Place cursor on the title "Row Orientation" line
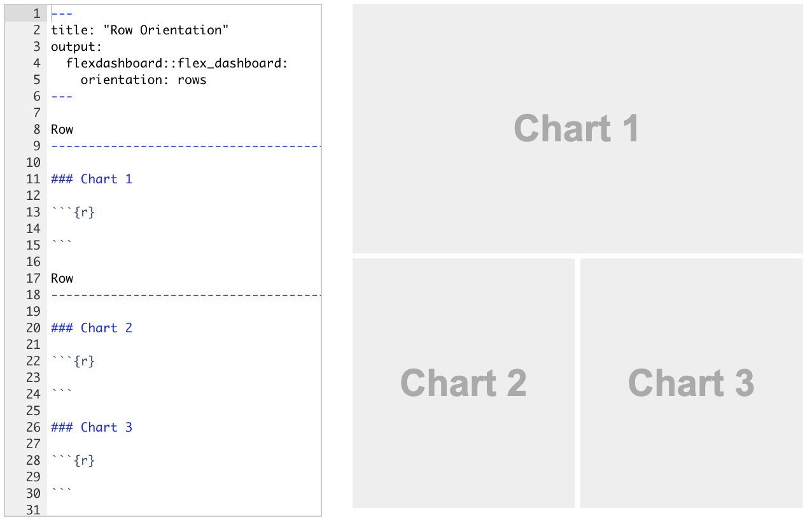812x522 pixels. coord(139,30)
